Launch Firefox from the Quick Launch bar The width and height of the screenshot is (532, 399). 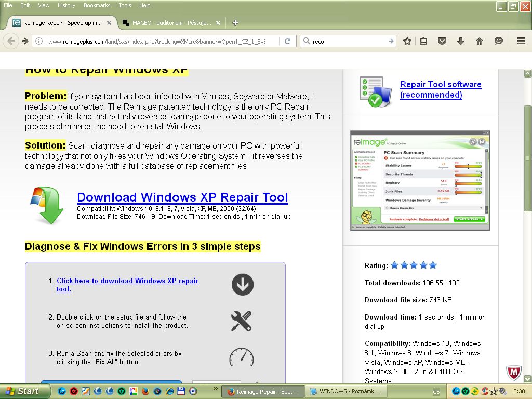pyautogui.click(x=145, y=391)
